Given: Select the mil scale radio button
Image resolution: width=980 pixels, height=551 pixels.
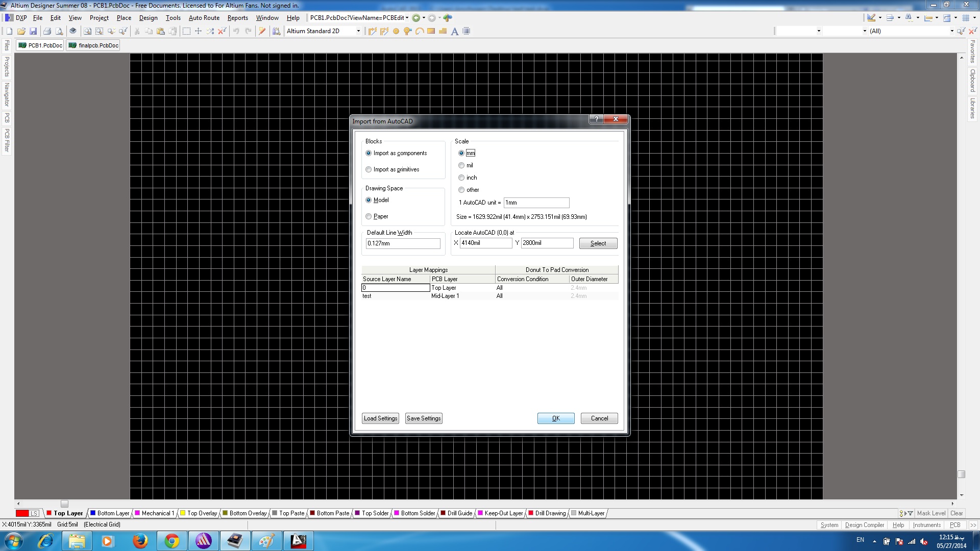Looking at the screenshot, I should 461,165.
